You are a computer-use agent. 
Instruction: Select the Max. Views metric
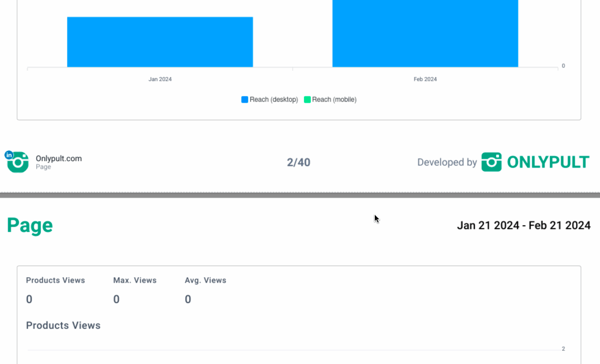(135, 280)
